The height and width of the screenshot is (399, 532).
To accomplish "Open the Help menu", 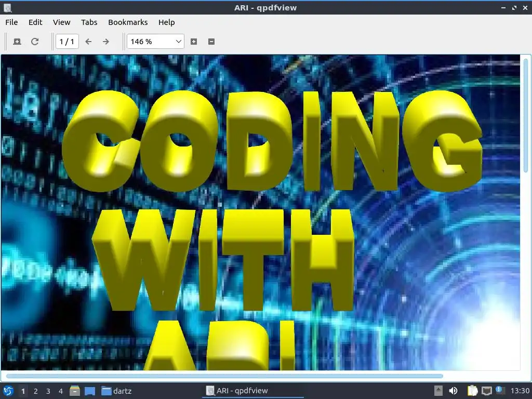I will (167, 22).
